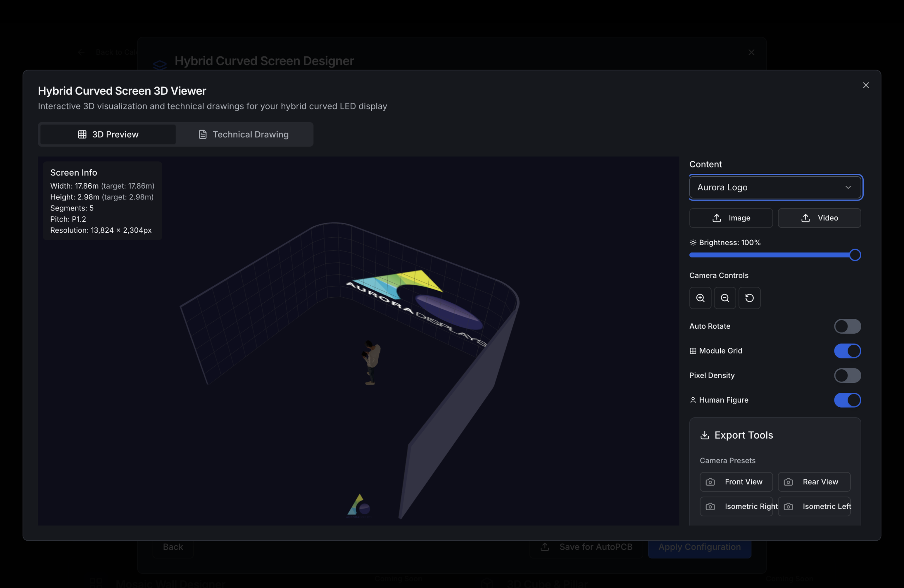Close the Hybrid Curved Screen 3D Viewer
Screen dimensions: 904x588
[866, 85]
